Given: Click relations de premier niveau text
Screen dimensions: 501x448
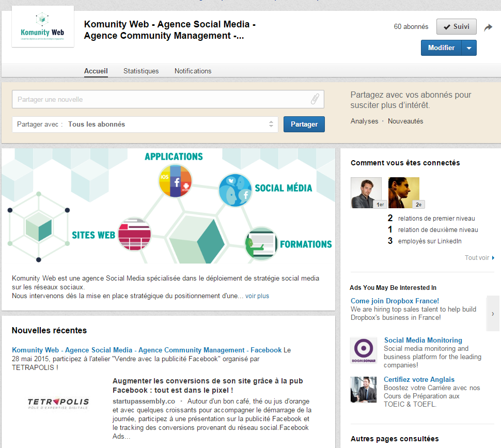Looking at the screenshot, I should [x=436, y=219].
